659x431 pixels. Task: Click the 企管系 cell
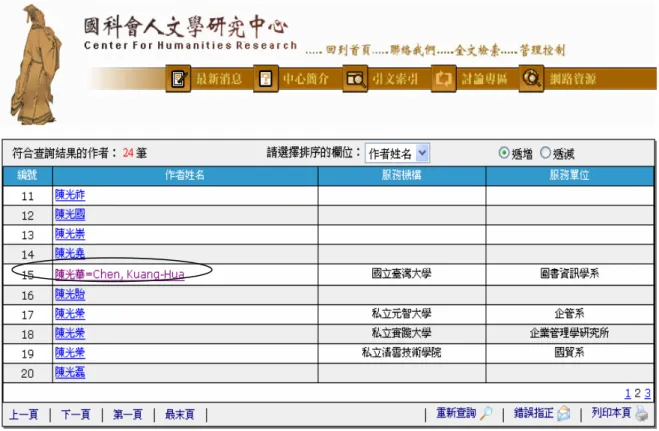(x=569, y=313)
